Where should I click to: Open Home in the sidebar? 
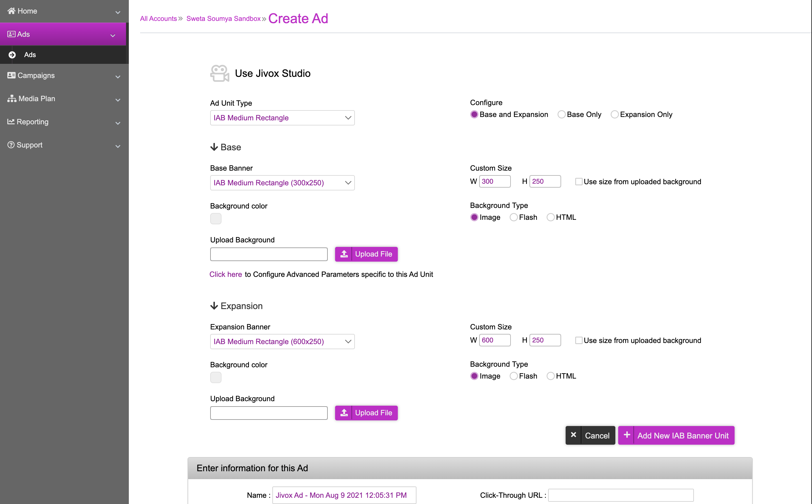27,11
